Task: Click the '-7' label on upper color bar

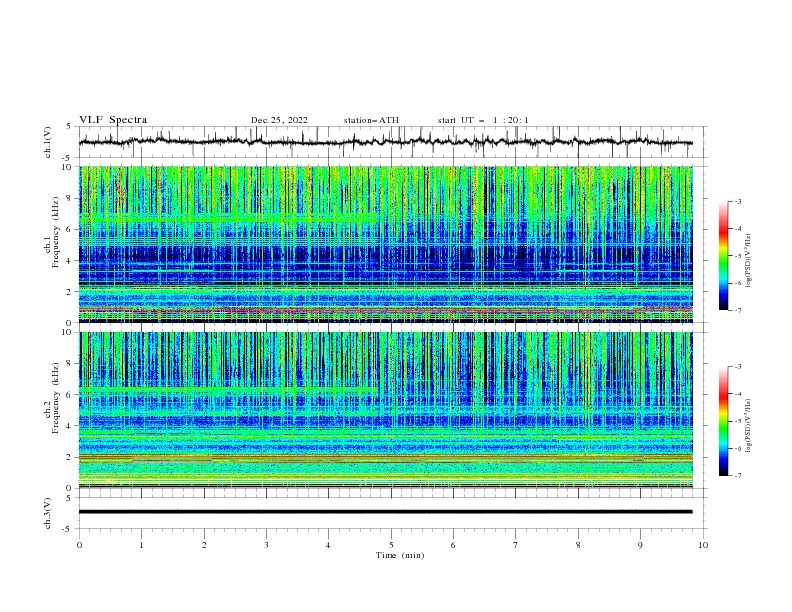Action: coord(737,311)
